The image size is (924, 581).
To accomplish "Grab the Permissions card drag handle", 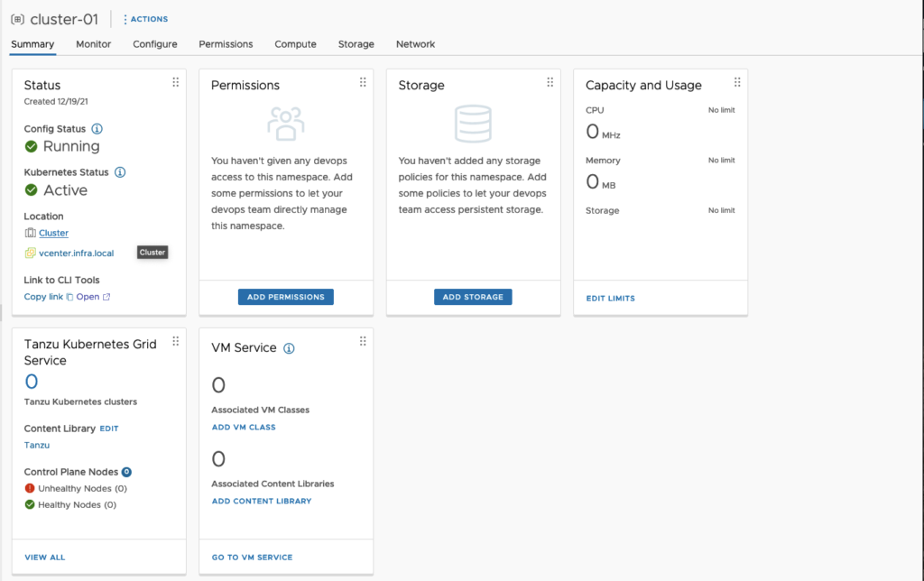I will pyautogui.click(x=363, y=81).
